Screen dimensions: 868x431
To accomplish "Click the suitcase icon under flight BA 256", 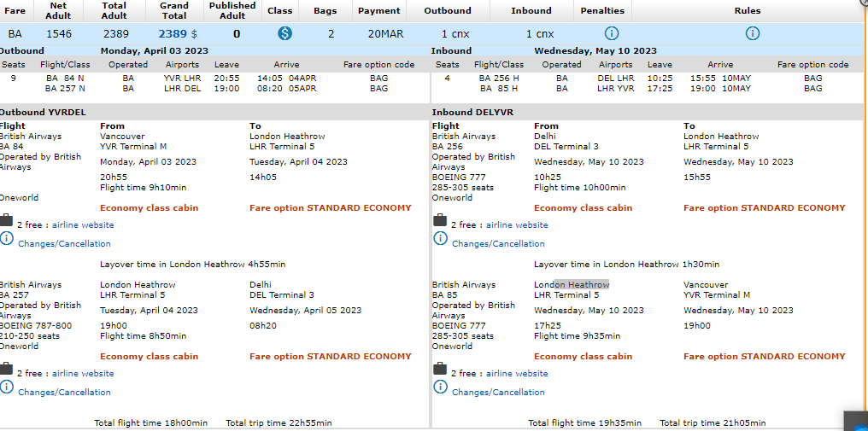I will (440, 221).
